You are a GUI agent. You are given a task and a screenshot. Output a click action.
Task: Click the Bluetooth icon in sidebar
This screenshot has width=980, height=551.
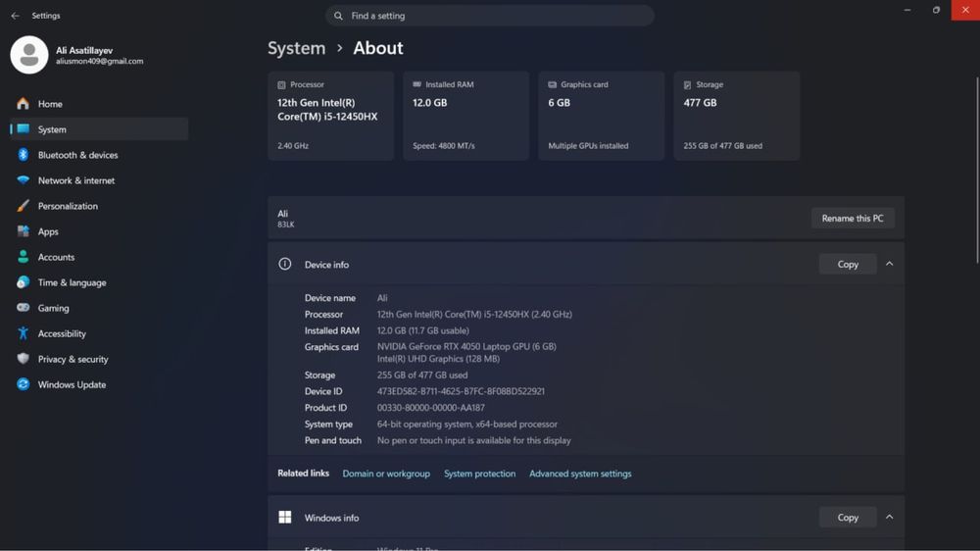pos(24,155)
